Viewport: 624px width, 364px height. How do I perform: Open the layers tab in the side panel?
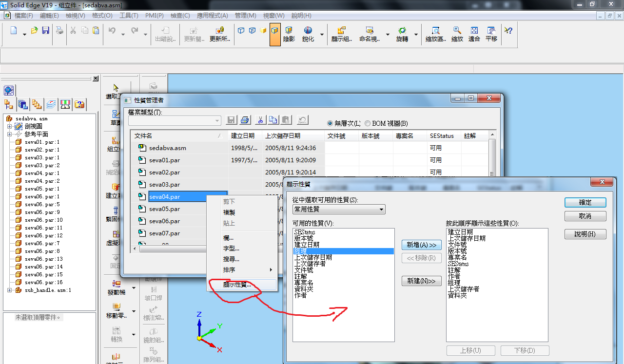click(51, 104)
